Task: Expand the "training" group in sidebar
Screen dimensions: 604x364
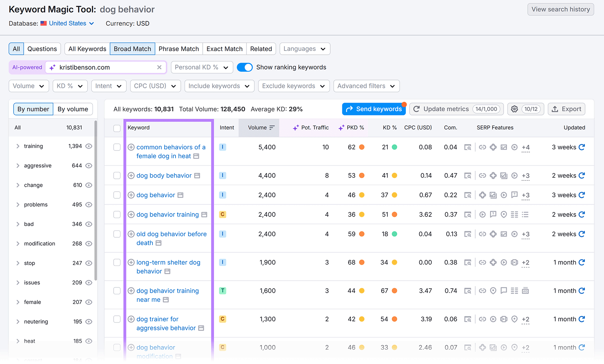Action: (x=18, y=146)
